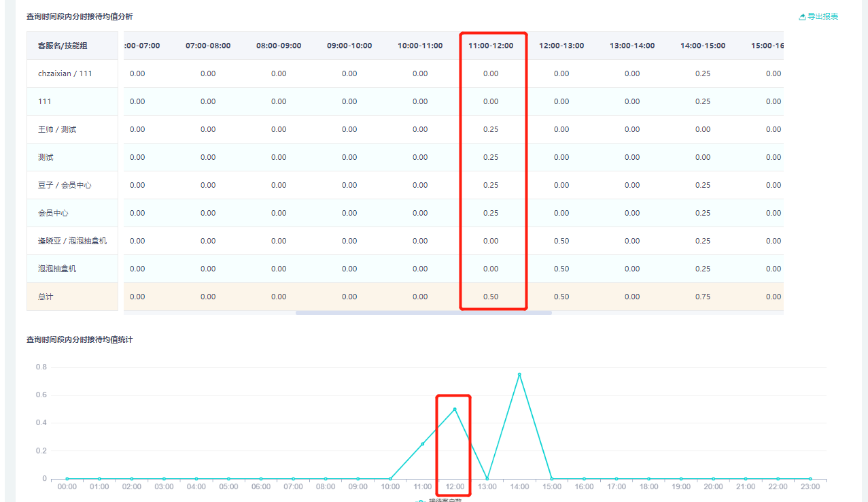Click the 0.8 y-axis label on chart

[41, 367]
